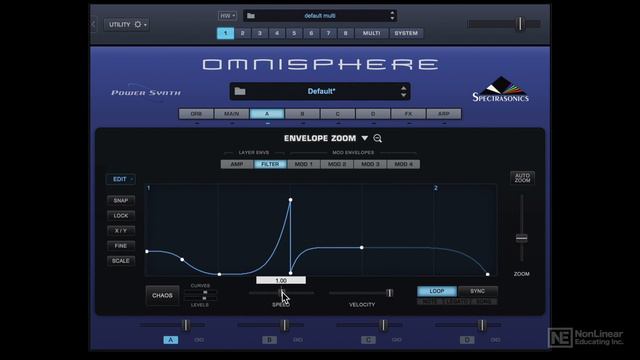
Task: Select the MOD 1 envelope tab
Action: (304, 164)
